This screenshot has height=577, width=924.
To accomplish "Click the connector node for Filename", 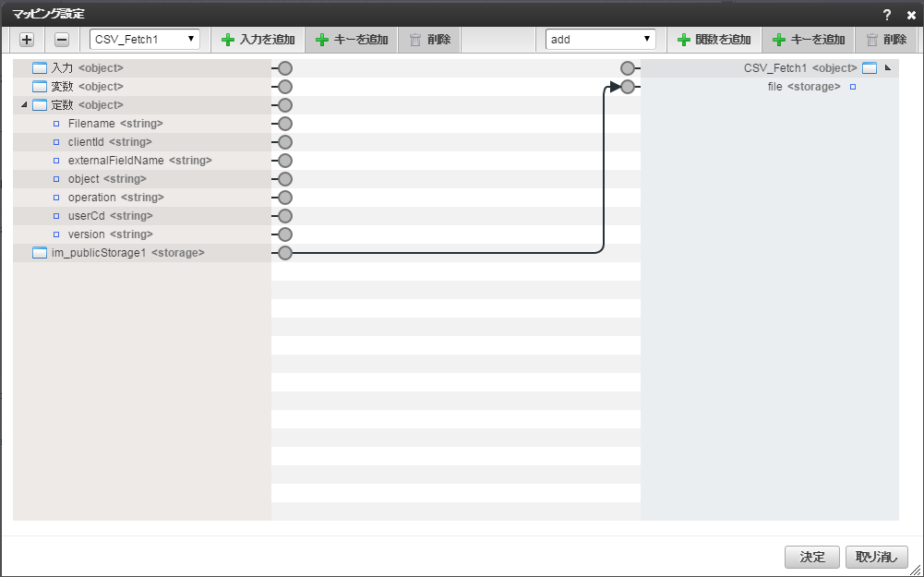I will pos(285,124).
